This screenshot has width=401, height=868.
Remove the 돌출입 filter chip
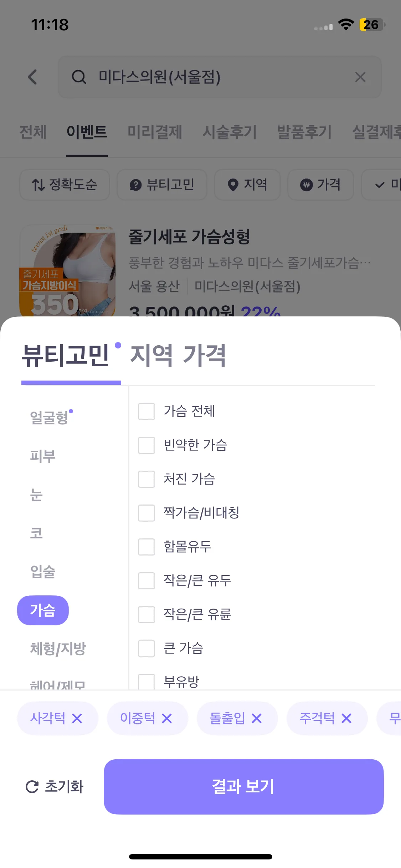pyautogui.click(x=257, y=718)
